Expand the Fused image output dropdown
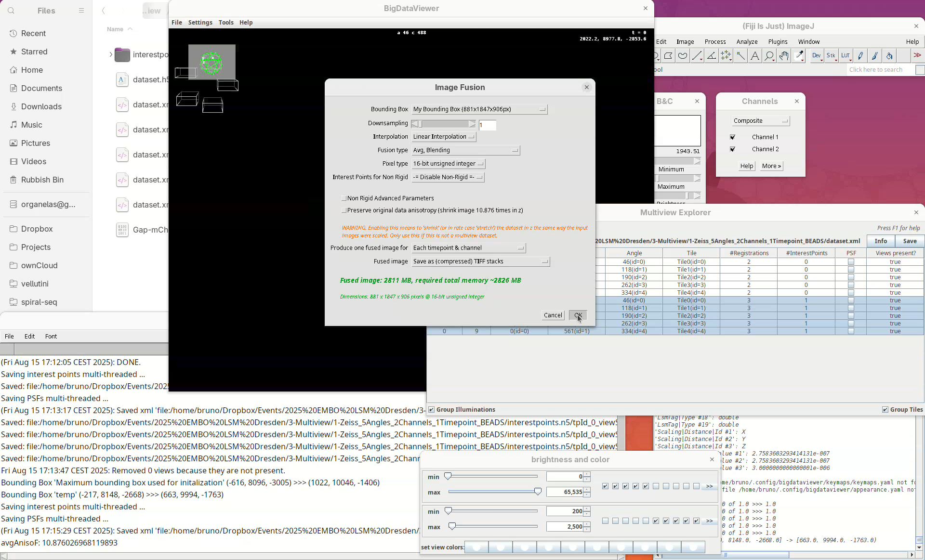 coord(480,261)
